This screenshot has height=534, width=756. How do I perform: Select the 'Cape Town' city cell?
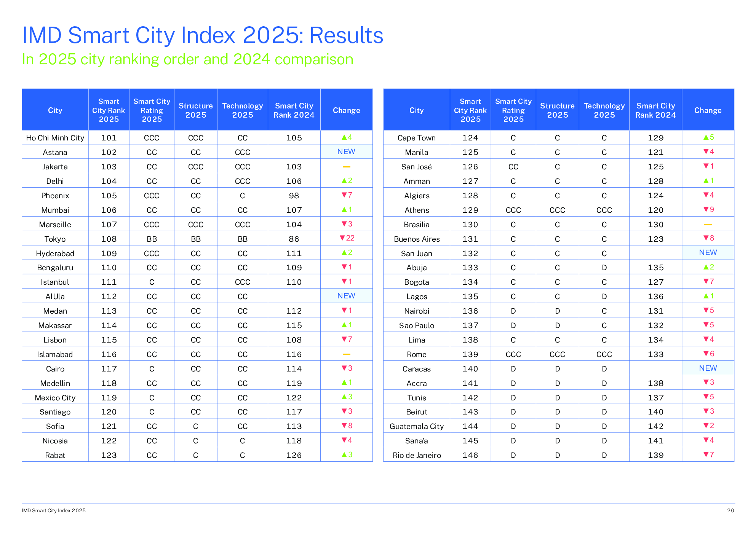tap(417, 138)
